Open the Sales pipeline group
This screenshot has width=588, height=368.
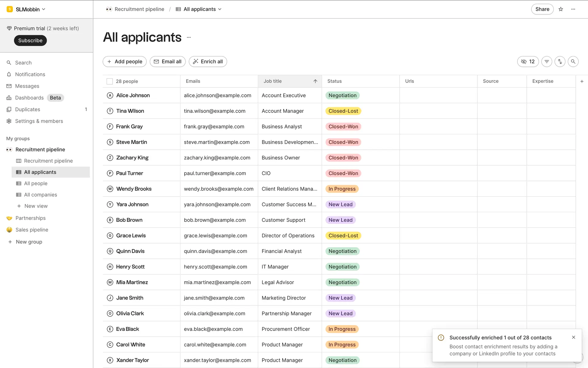[32, 230]
